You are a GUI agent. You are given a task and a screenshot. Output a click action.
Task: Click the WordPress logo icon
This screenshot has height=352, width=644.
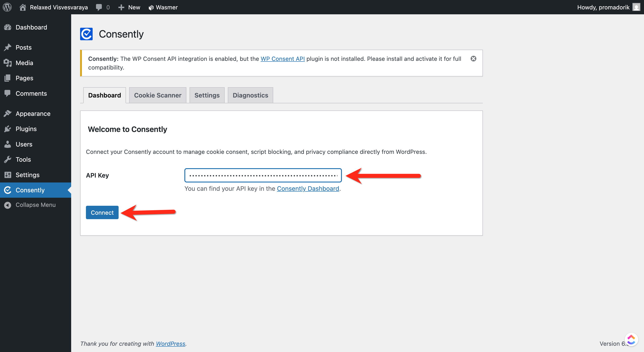tap(7, 7)
